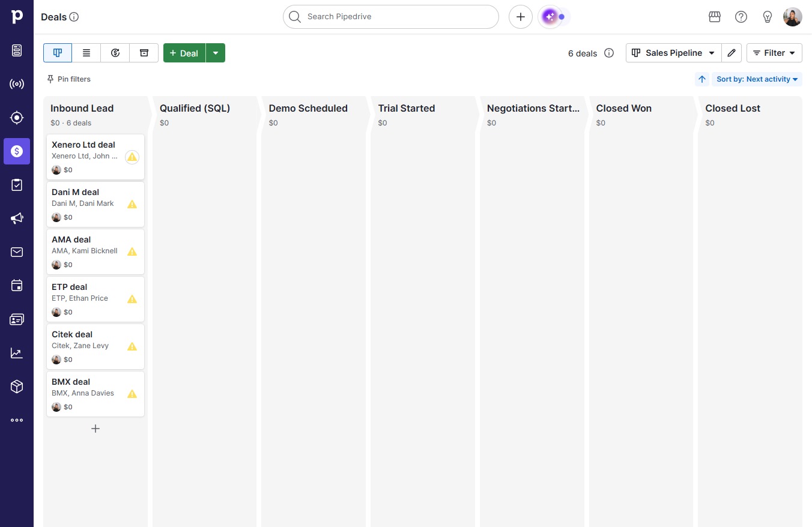Click the Inbound Lead stage header

tap(82, 108)
